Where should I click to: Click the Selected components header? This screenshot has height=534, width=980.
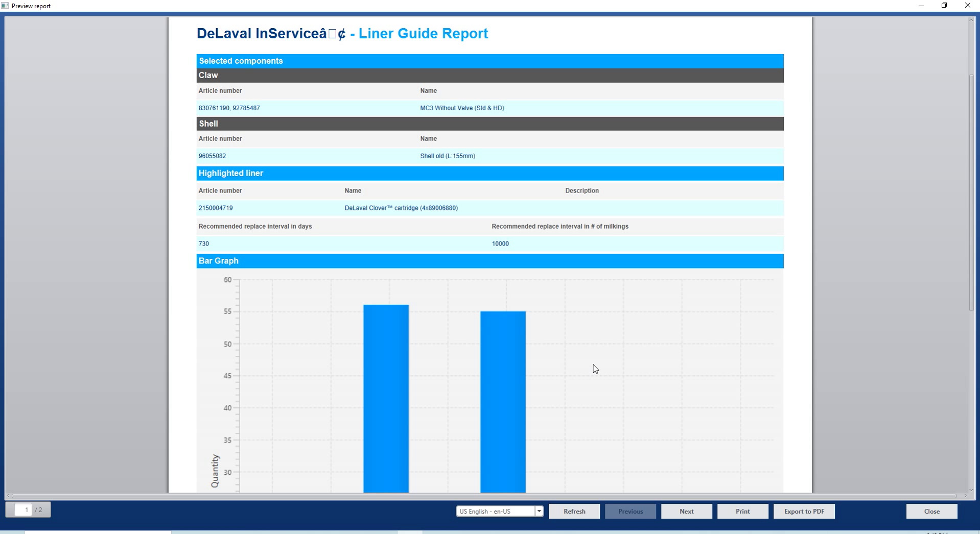pos(490,61)
